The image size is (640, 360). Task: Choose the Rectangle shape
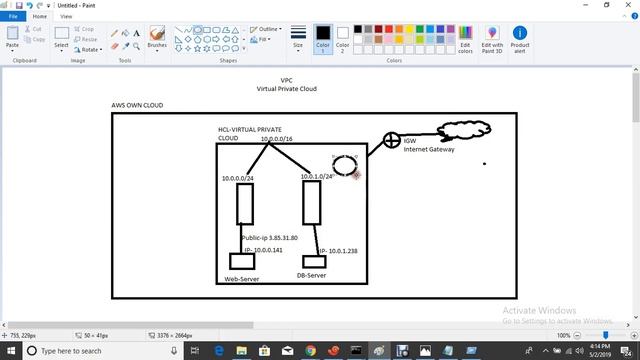pos(207,30)
